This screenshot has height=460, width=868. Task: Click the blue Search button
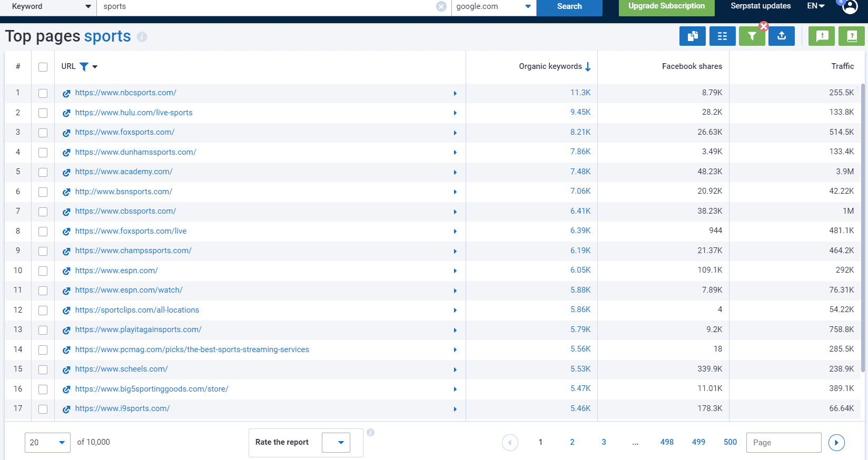(569, 7)
